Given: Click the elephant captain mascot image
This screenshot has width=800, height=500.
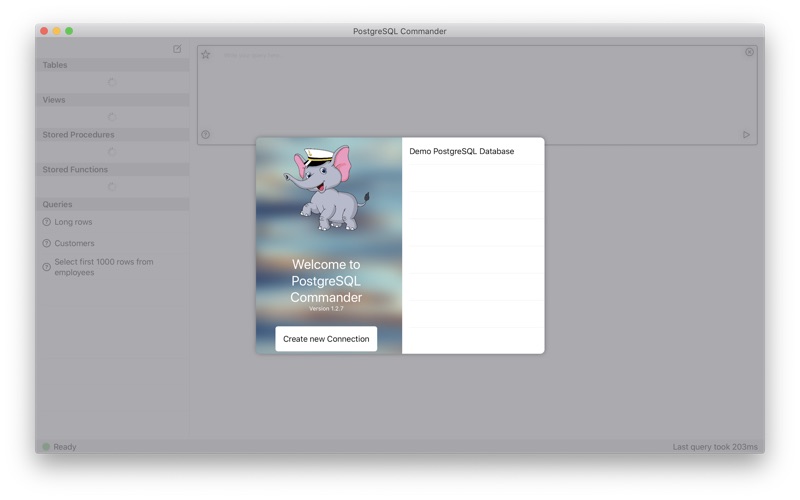Looking at the screenshot, I should point(327,188).
